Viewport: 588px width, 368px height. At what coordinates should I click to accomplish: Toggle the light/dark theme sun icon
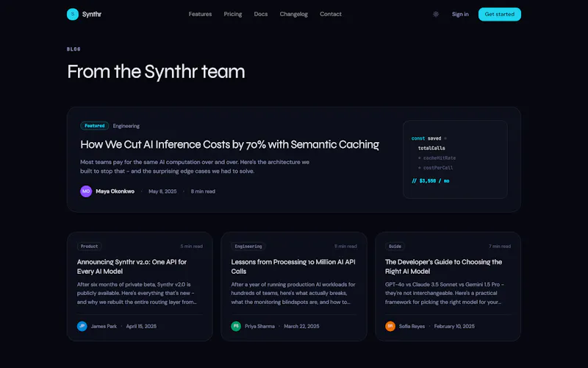pyautogui.click(x=436, y=14)
